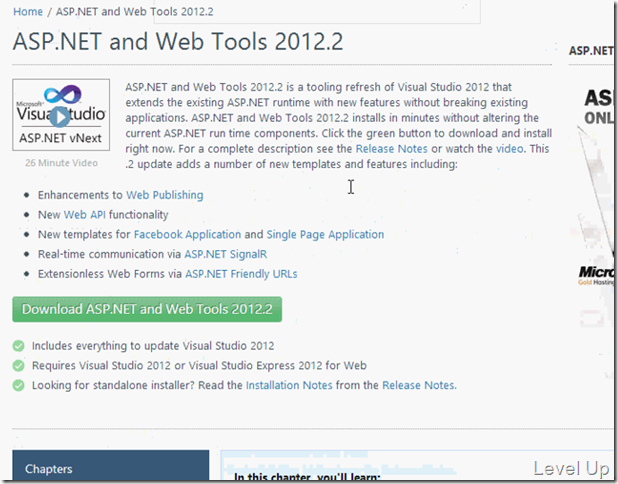Click the green check next to 'Includes everything'
This screenshot has height=484, width=618.
click(18, 346)
